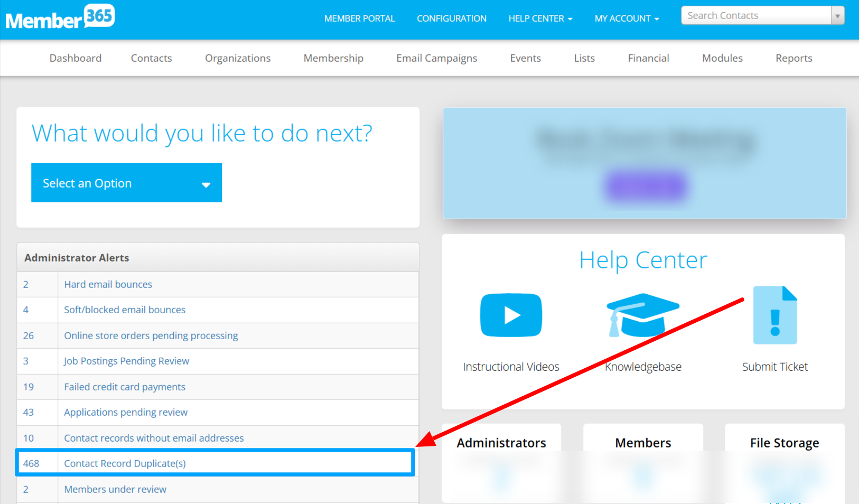Open Online store orders pending processing

point(151,335)
